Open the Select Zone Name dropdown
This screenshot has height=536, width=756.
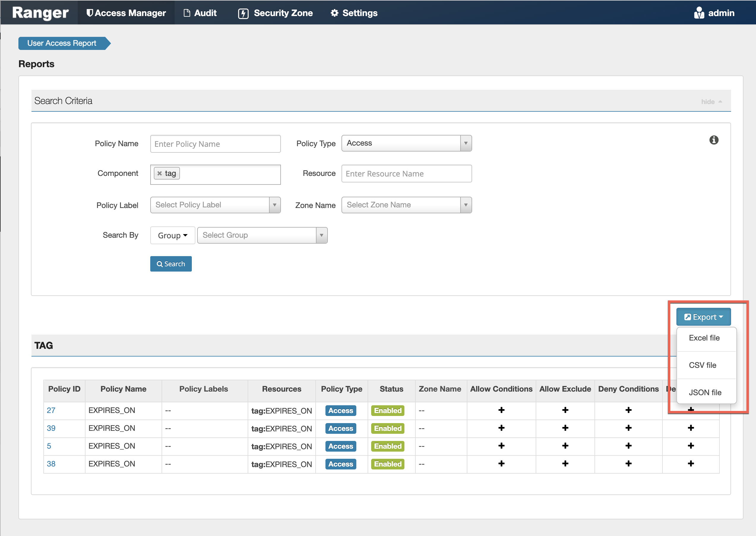pos(407,205)
